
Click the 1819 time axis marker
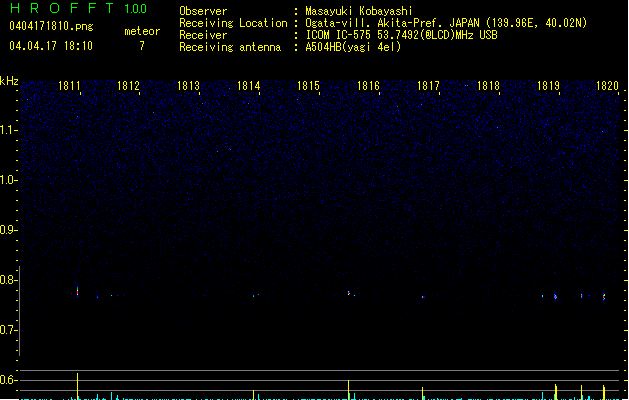coord(548,86)
